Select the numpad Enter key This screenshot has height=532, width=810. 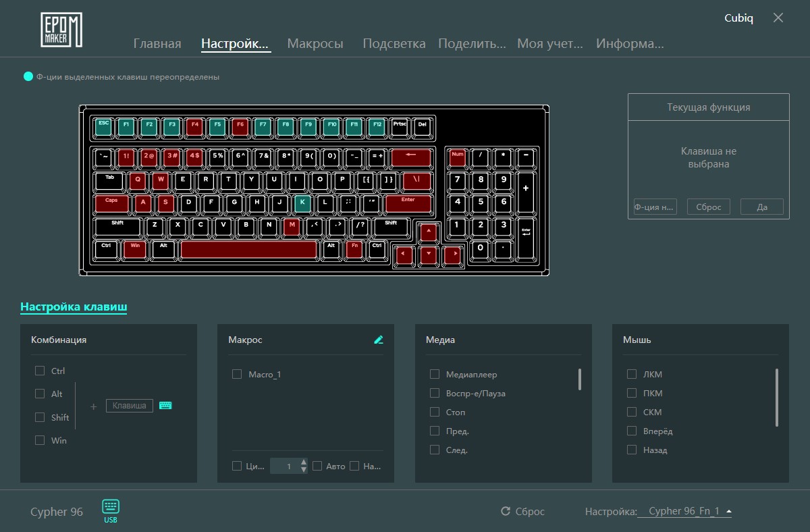coord(526,238)
